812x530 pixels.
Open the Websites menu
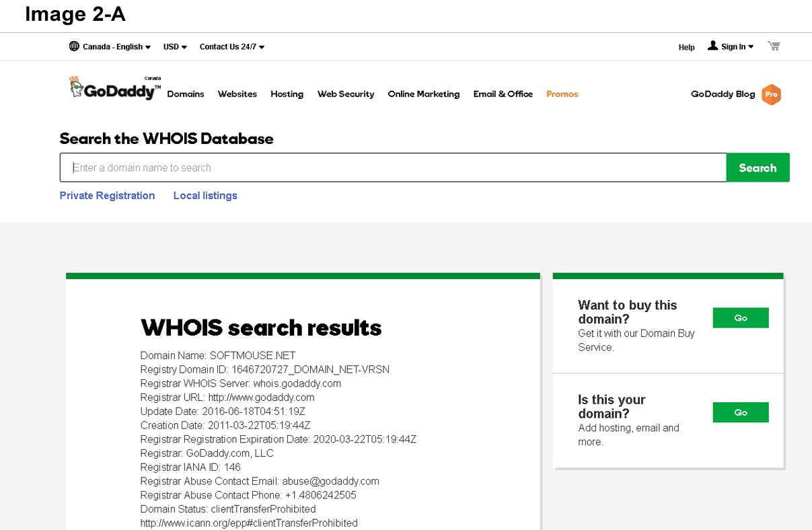coord(237,94)
